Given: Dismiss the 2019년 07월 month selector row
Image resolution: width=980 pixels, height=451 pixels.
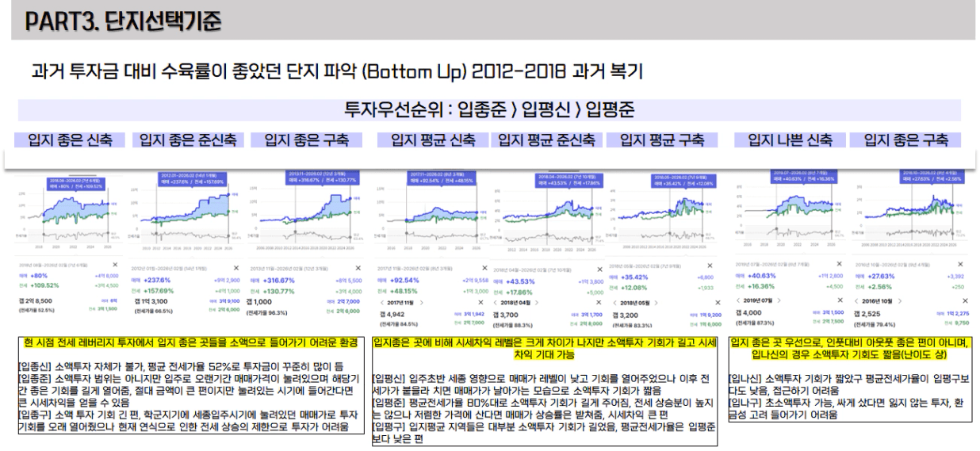Looking at the screenshot, I should tap(840, 300).
